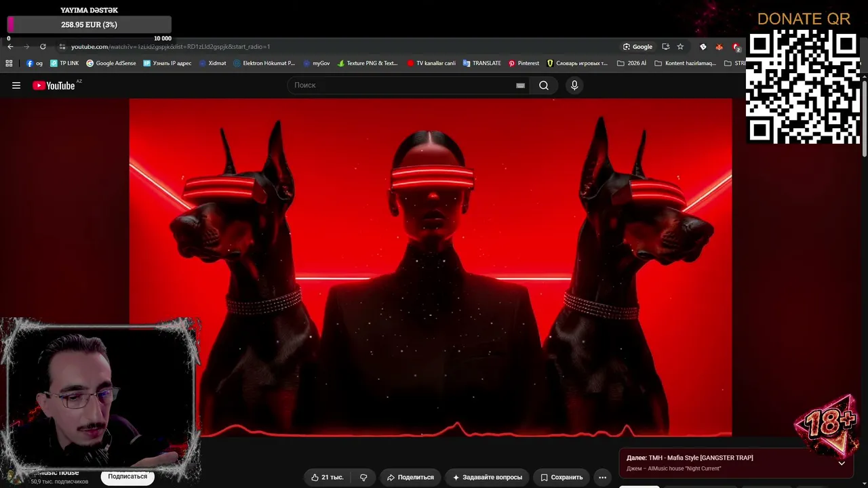Save video with the Сохранить button
The width and height of the screenshot is (868, 488).
561,477
